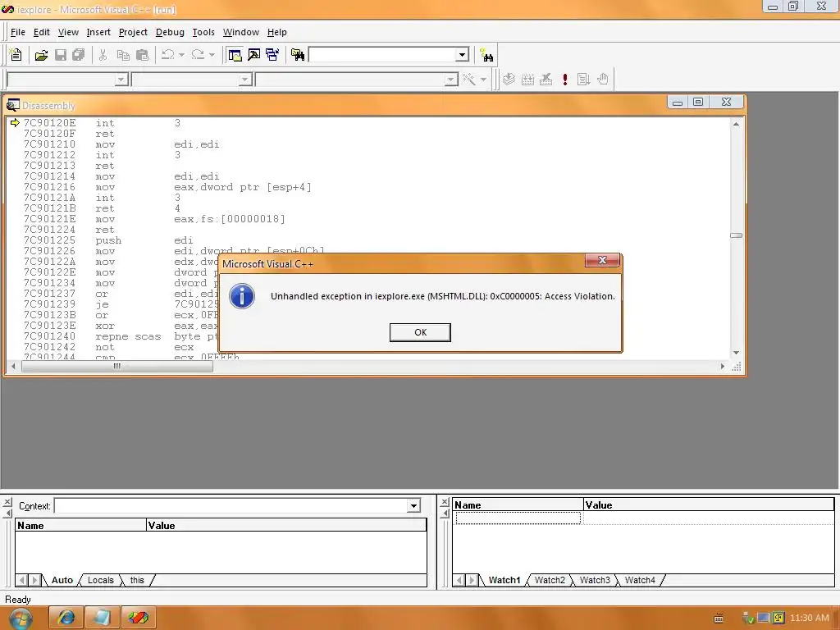Click the Disassembly horizontal scroll right arrow
This screenshot has height=630, width=840.
(x=722, y=367)
